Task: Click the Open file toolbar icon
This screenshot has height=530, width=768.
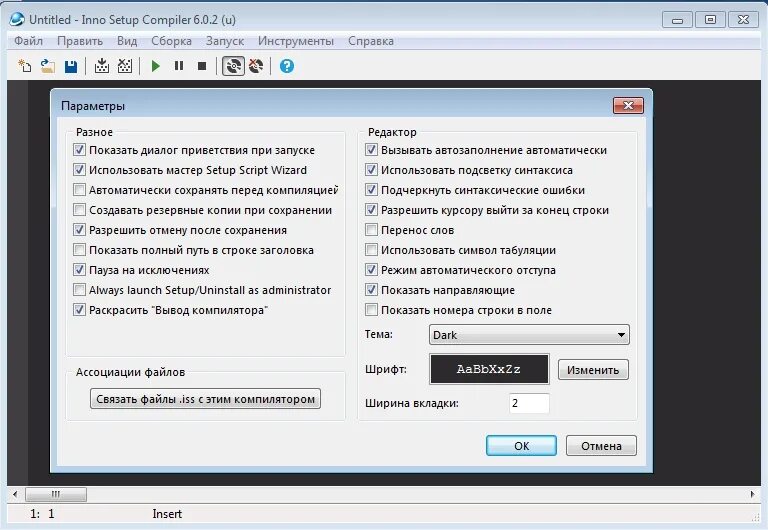Action: point(48,66)
